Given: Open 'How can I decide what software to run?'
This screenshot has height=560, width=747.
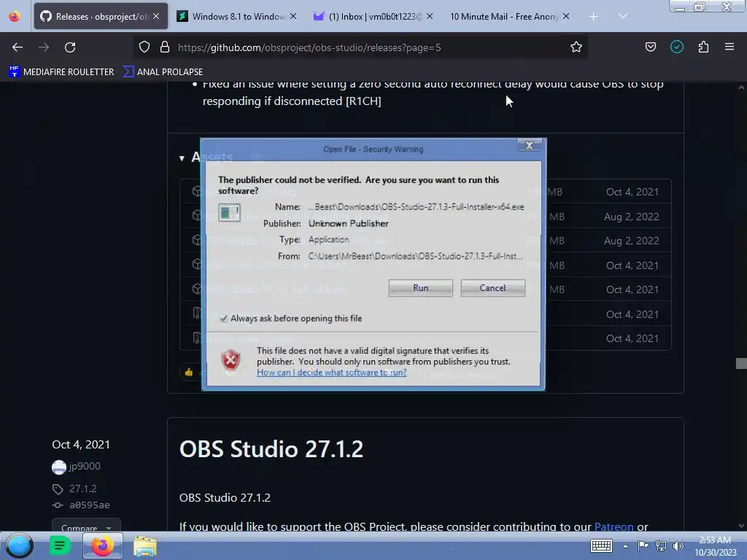Looking at the screenshot, I should click(332, 373).
